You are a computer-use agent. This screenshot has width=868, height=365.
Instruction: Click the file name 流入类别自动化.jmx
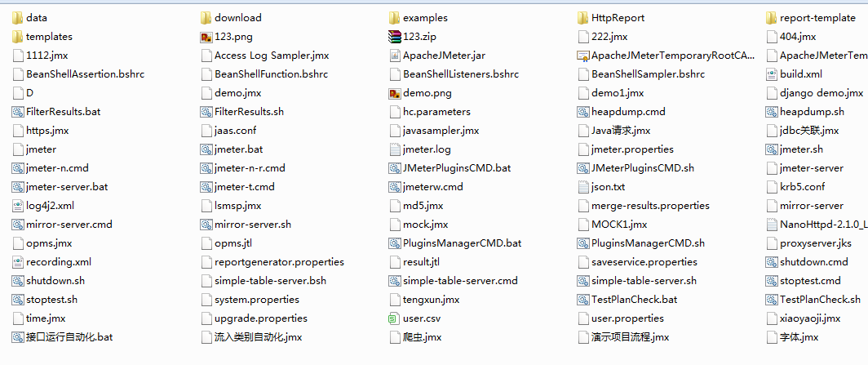pos(259,337)
